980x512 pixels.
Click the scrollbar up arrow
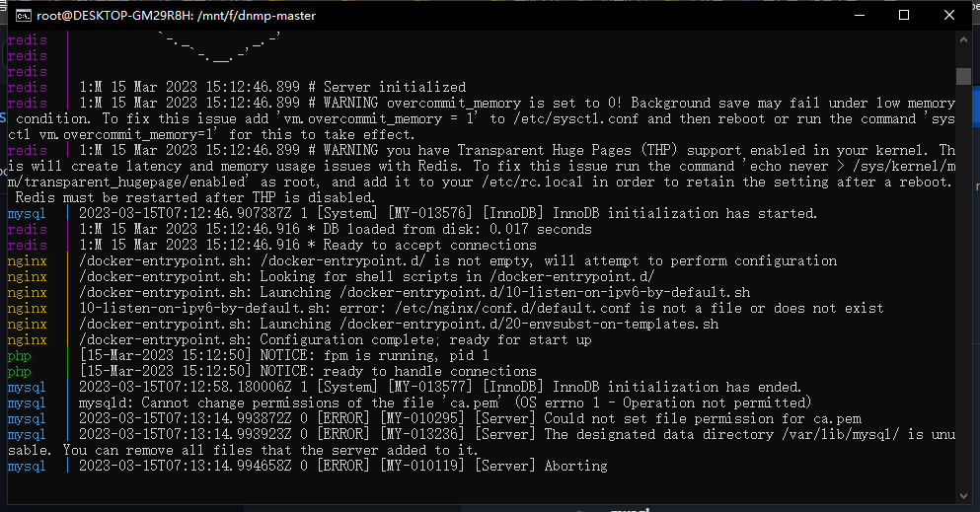(x=963, y=39)
